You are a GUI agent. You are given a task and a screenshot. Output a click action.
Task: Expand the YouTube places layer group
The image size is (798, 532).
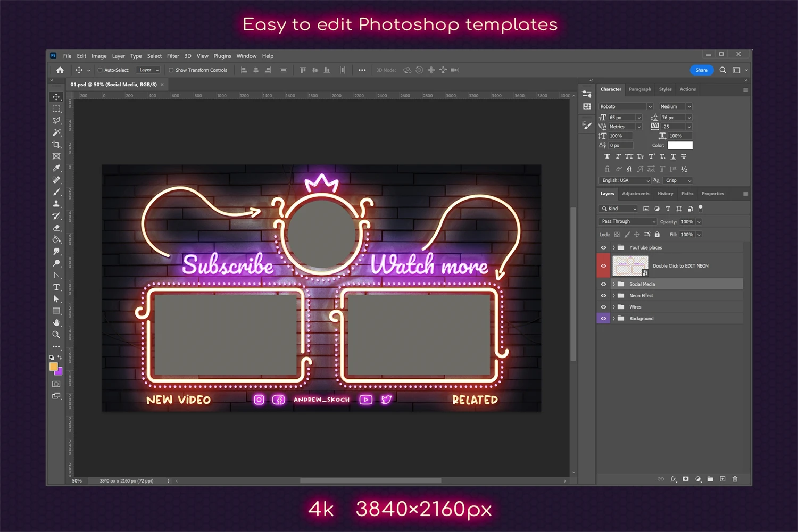click(613, 248)
